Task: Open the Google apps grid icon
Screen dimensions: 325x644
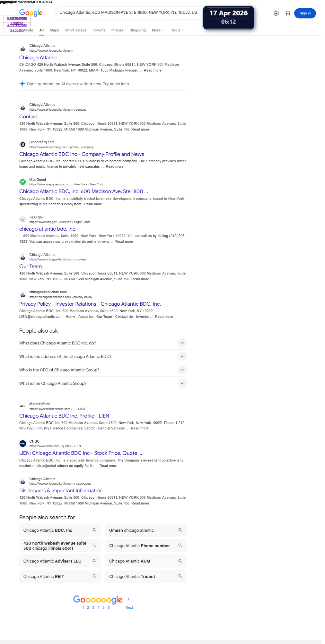Action: [288, 13]
